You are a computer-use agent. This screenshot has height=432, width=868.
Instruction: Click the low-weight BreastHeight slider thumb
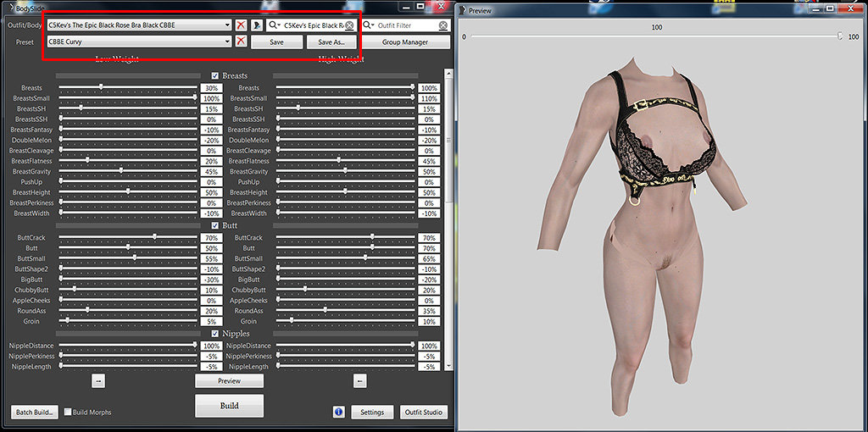pyautogui.click(x=128, y=191)
